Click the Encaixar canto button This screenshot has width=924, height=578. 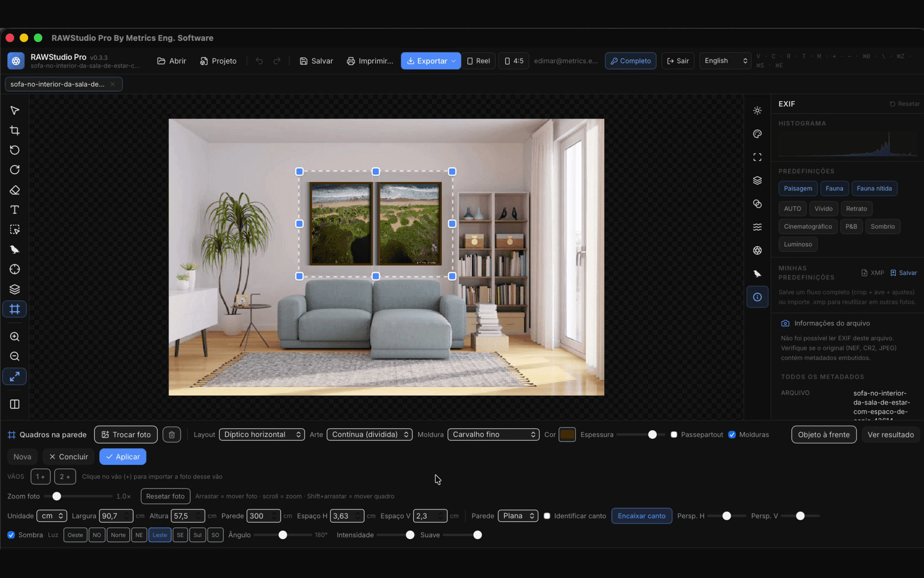tap(642, 516)
